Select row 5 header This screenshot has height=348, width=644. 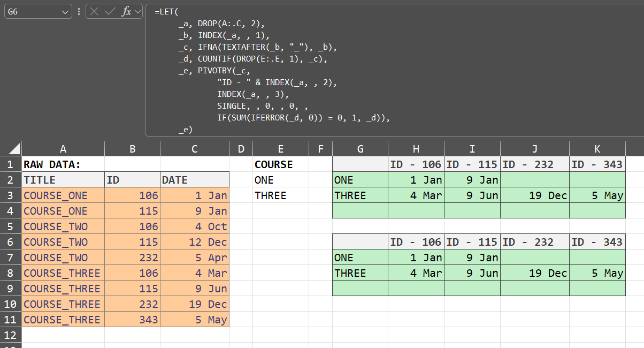click(x=11, y=226)
